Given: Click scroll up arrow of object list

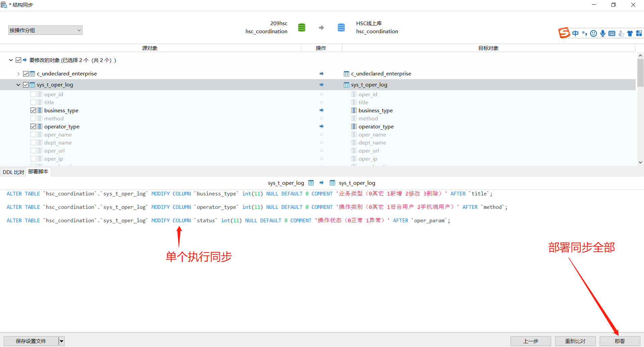Looking at the screenshot, I should pos(640,56).
